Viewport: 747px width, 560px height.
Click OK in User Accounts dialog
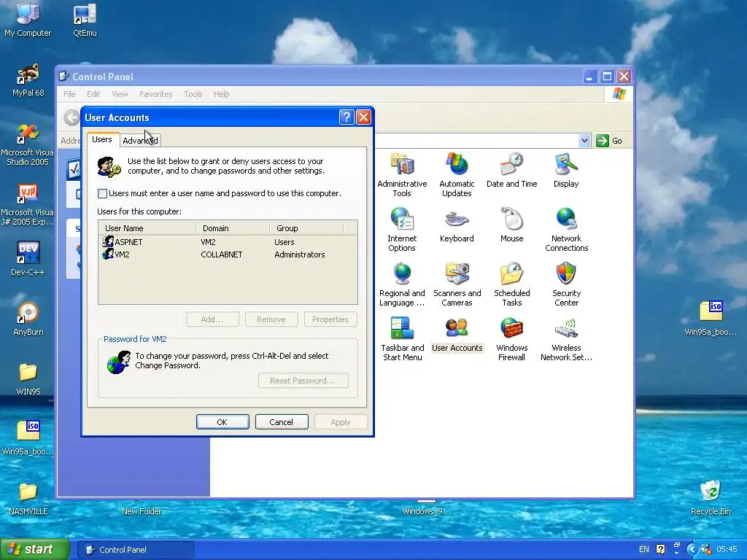[x=222, y=422]
